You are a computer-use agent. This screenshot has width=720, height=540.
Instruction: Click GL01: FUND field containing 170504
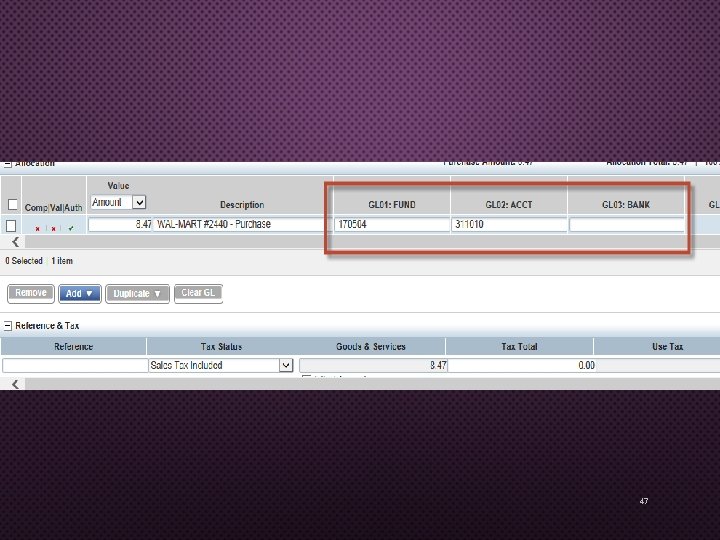391,224
